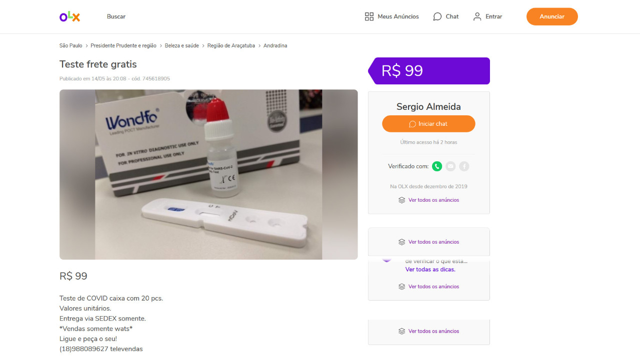
Task: Start chat with Iniciar chat button
Action: pos(428,124)
